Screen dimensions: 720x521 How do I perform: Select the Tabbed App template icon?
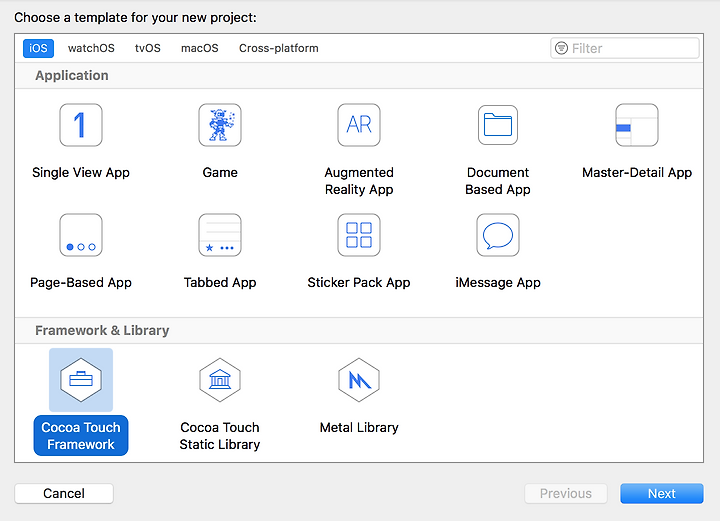click(220, 235)
